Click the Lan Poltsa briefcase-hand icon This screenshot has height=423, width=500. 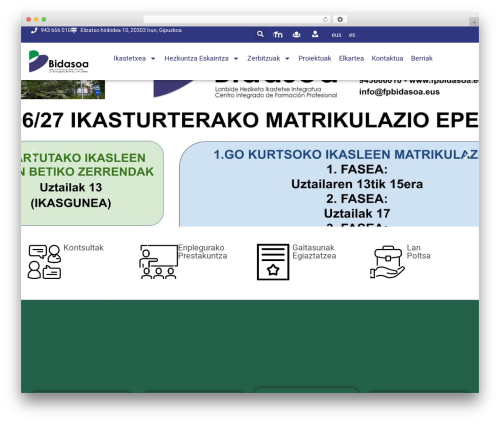pyautogui.click(x=387, y=262)
